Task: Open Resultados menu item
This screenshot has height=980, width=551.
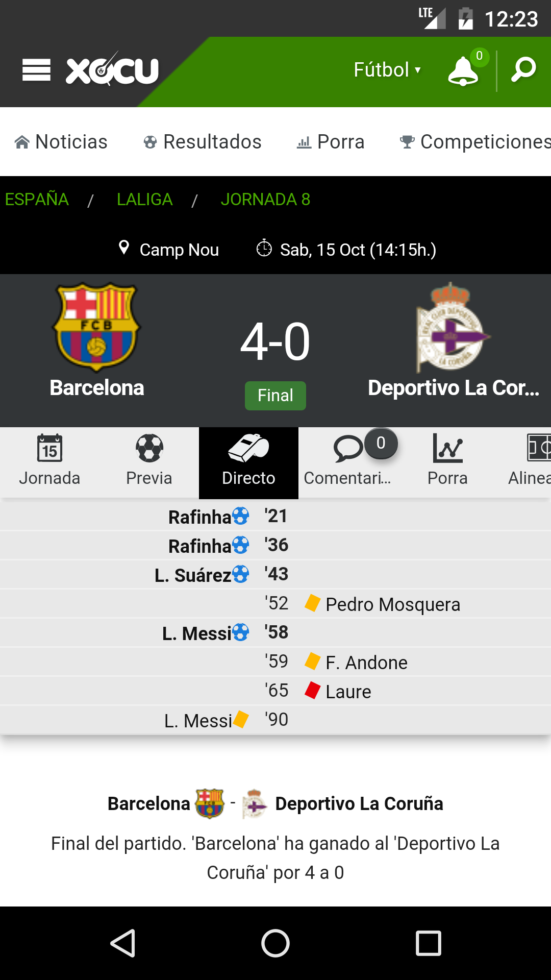Action: click(x=203, y=142)
